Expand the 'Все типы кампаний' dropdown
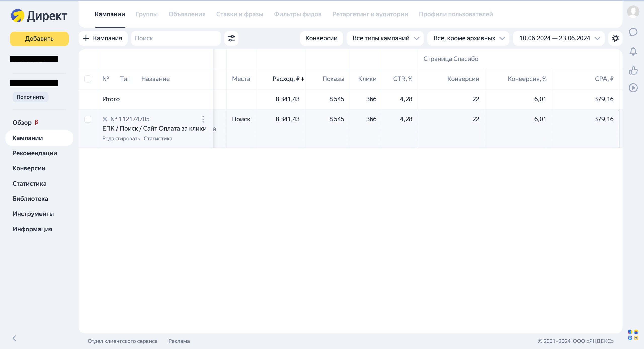Image resolution: width=644 pixels, height=349 pixels. (x=385, y=38)
